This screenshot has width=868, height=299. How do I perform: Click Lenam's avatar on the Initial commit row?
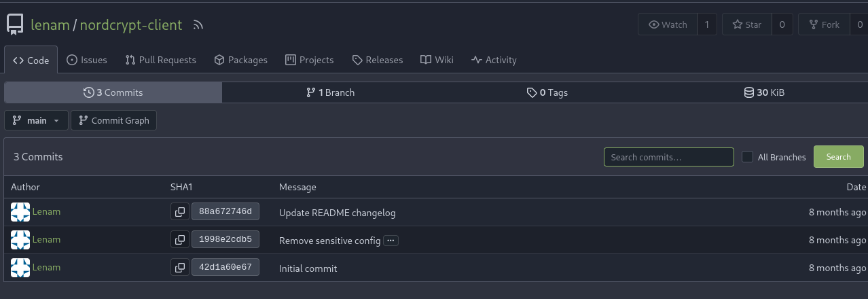(x=20, y=268)
